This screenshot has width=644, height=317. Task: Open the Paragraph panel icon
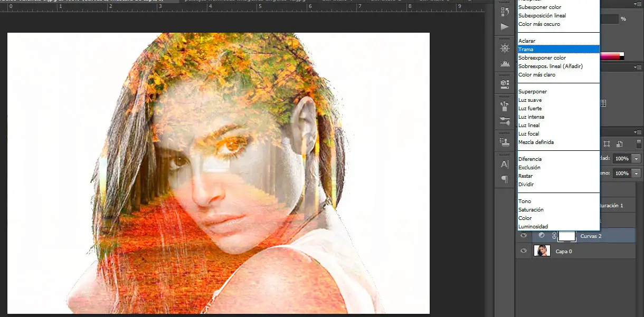pos(505,179)
